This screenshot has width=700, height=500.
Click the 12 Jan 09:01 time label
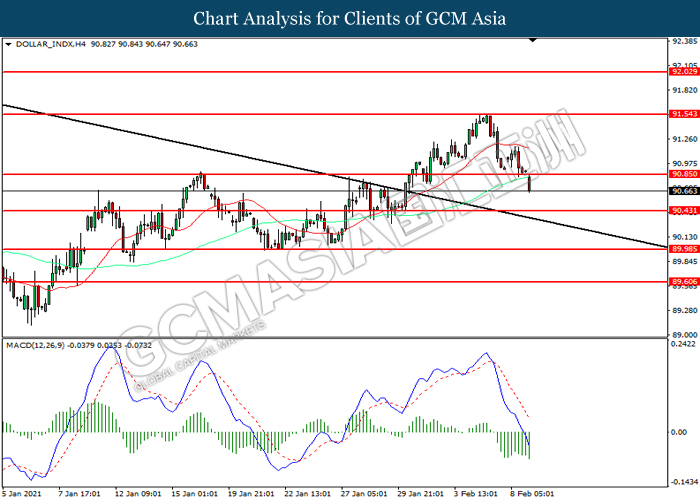pyautogui.click(x=138, y=494)
